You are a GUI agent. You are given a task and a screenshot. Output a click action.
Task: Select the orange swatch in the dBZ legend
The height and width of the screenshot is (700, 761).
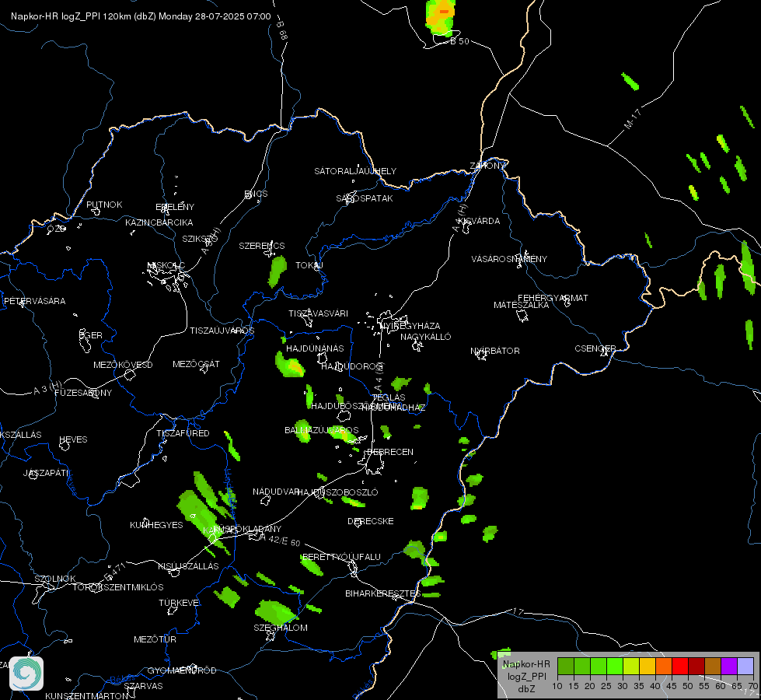(x=664, y=666)
